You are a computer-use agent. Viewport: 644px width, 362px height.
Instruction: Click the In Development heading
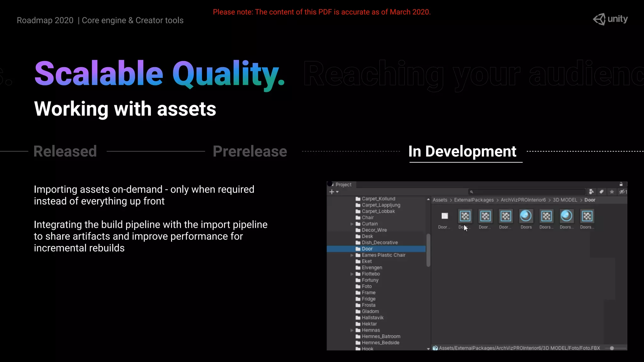click(462, 151)
